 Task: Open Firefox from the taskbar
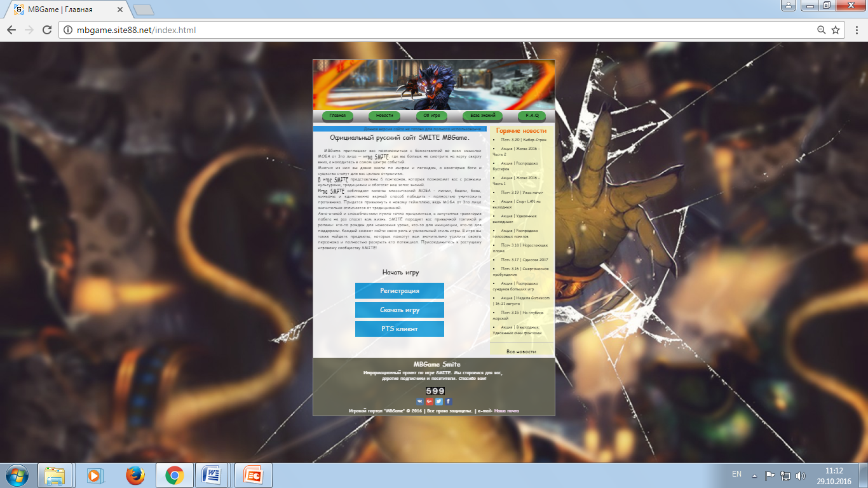click(135, 475)
